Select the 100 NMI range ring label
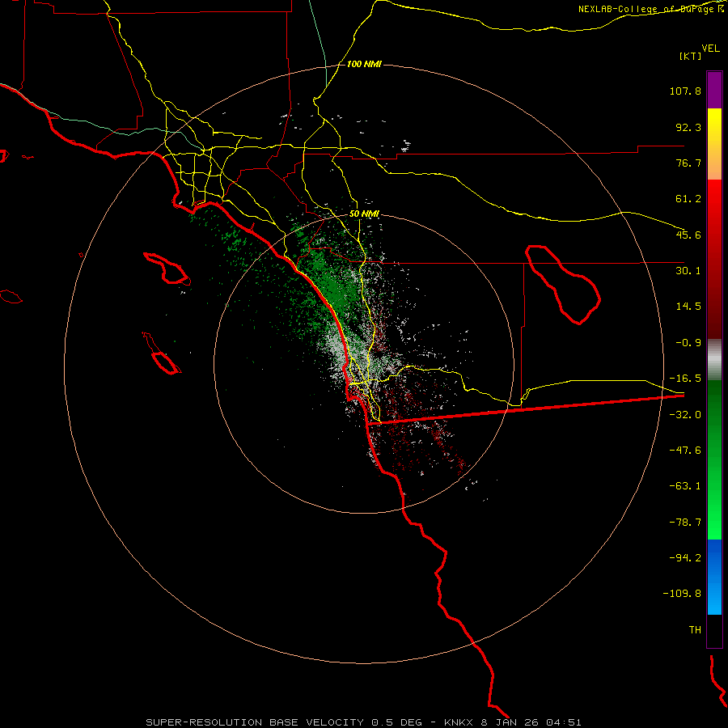This screenshot has height=728, width=728. coord(364,64)
